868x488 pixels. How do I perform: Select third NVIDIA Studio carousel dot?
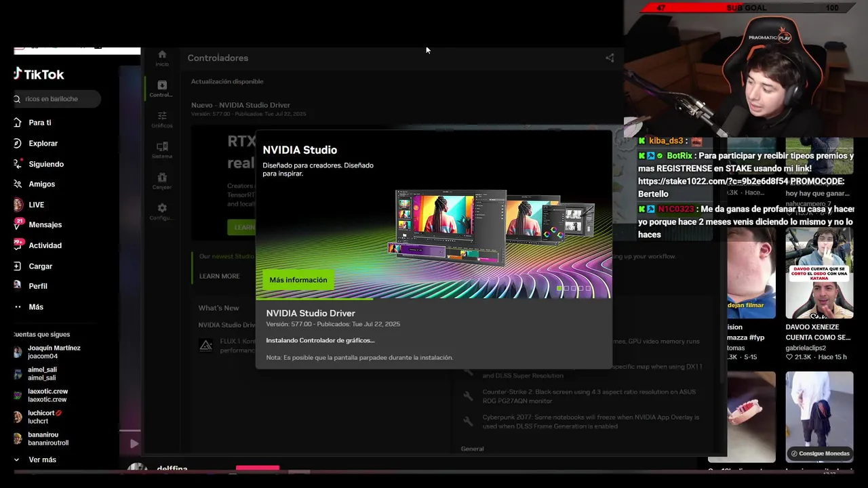(574, 289)
